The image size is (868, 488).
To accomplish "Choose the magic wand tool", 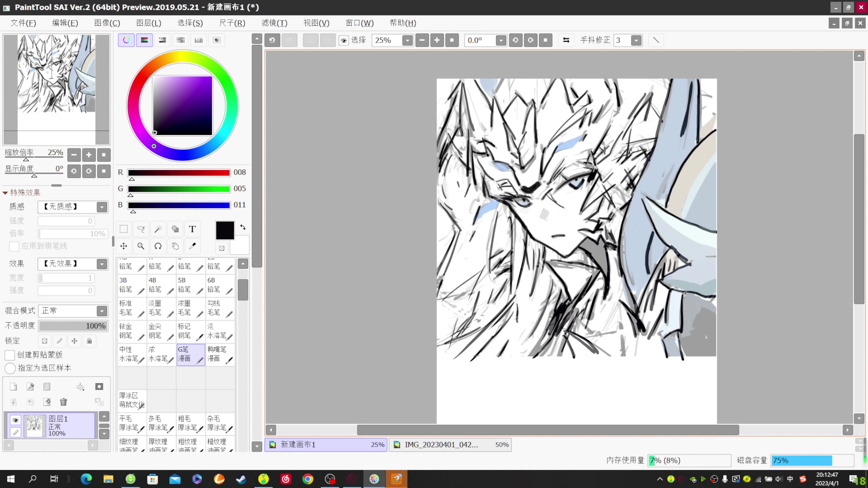I will 158,229.
